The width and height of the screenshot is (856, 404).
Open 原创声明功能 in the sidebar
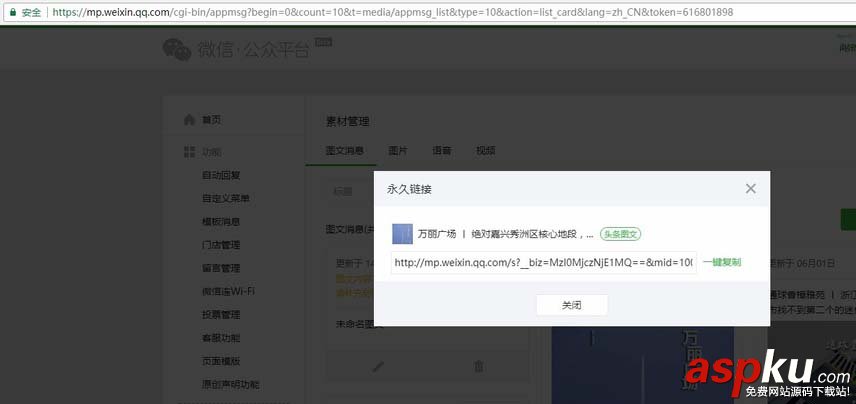tap(231, 384)
